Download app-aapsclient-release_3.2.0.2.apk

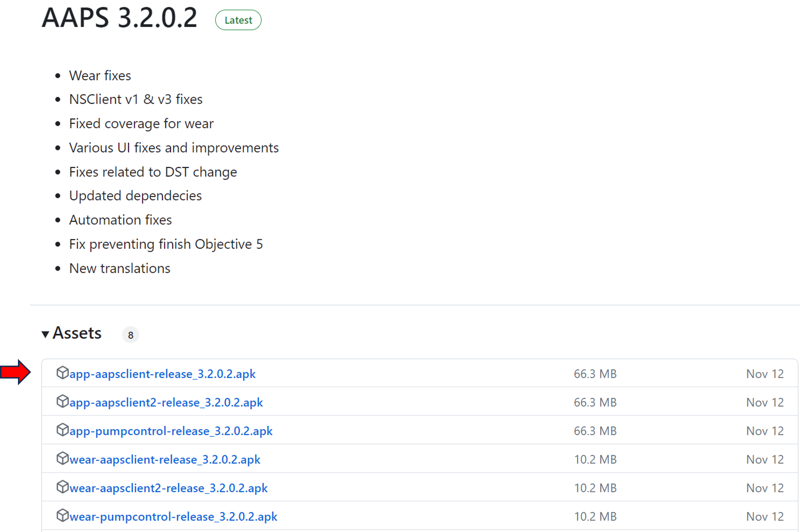pos(162,374)
